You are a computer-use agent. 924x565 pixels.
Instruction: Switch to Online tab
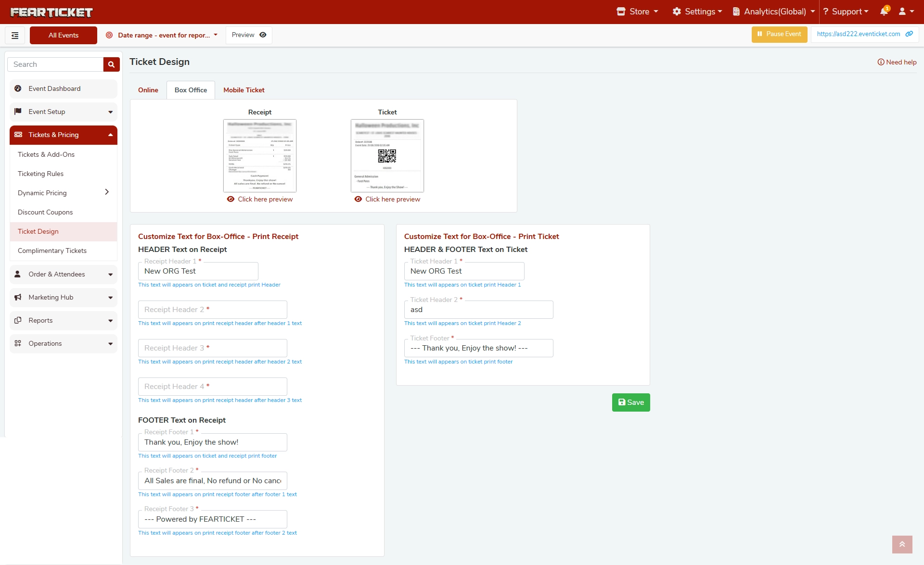148,90
